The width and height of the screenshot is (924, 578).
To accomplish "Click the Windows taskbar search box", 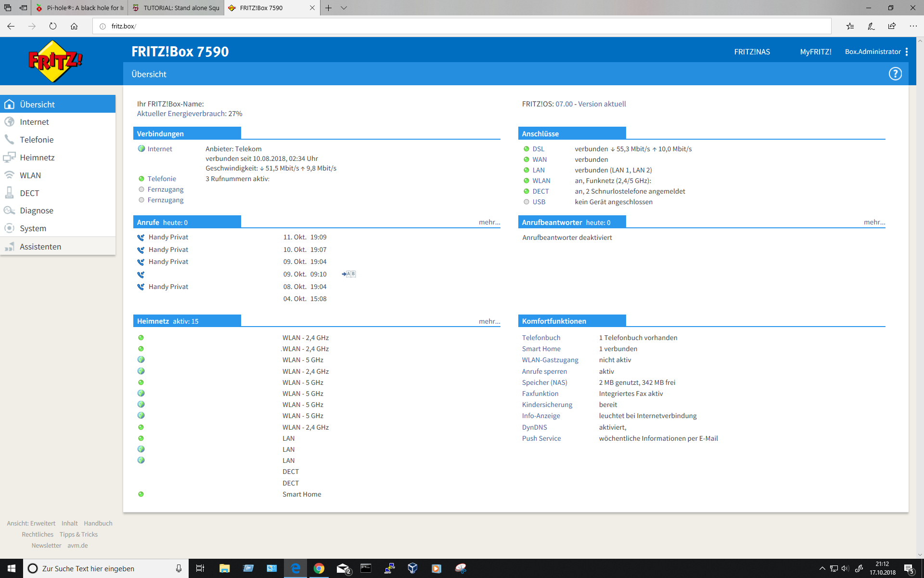I will point(106,568).
